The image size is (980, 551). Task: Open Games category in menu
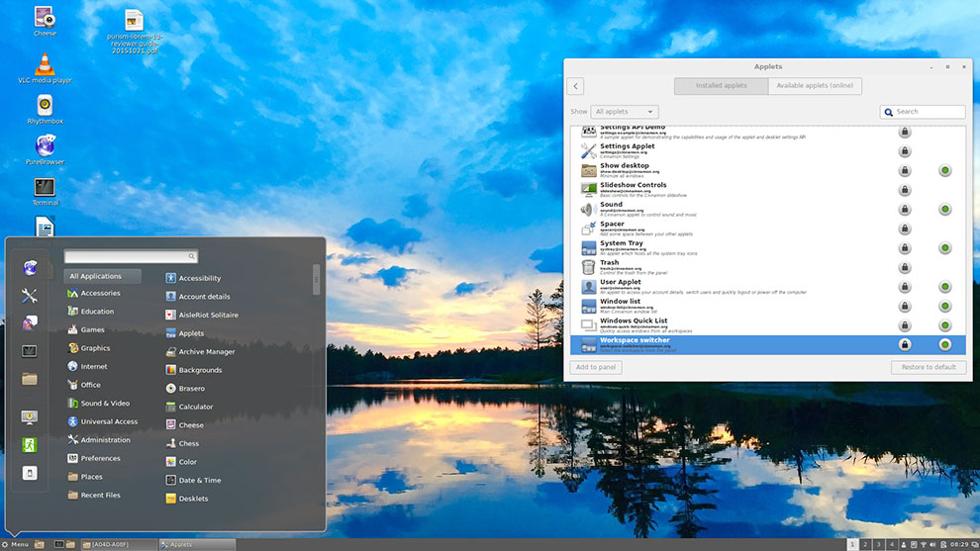click(86, 329)
